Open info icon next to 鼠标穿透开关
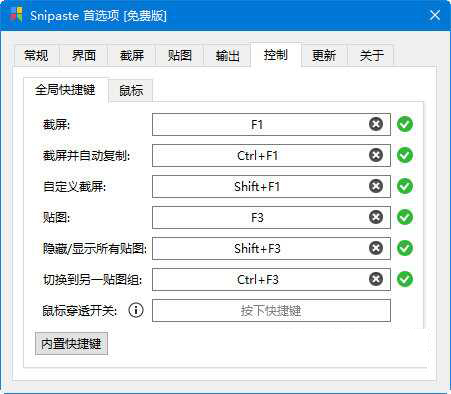The height and width of the screenshot is (394, 451). click(x=136, y=310)
